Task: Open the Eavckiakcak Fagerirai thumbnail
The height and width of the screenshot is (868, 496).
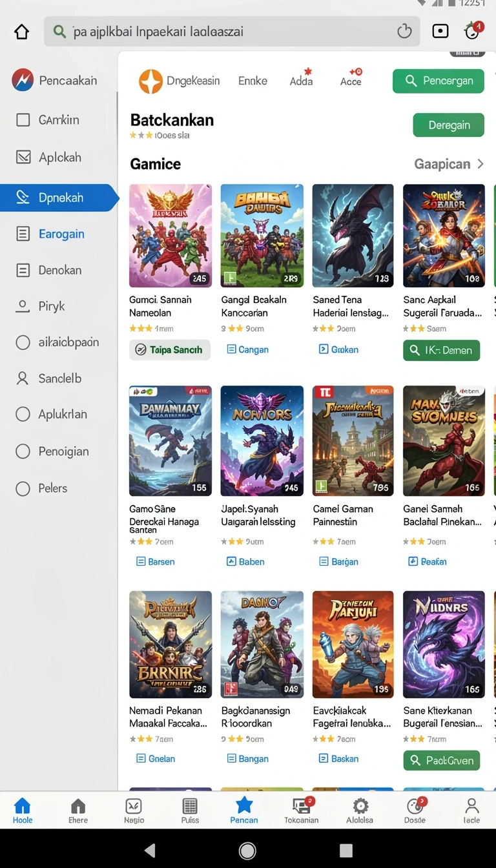Action: 353,645
